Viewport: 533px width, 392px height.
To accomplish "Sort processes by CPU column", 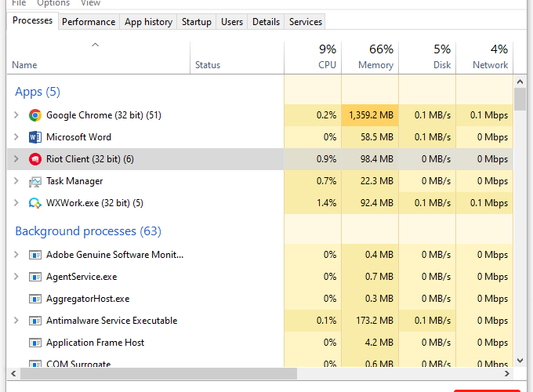I will tap(313, 57).
